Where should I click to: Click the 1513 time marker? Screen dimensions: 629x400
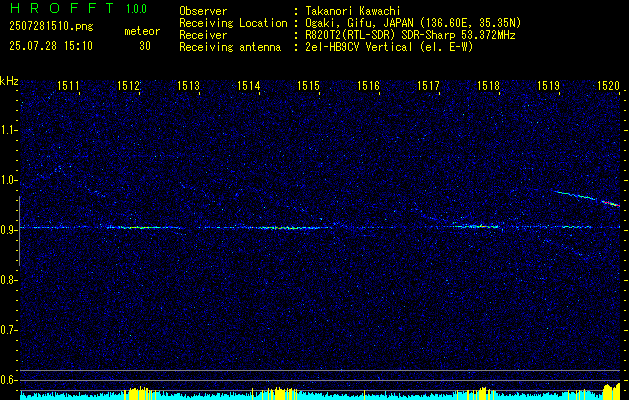[x=189, y=85]
